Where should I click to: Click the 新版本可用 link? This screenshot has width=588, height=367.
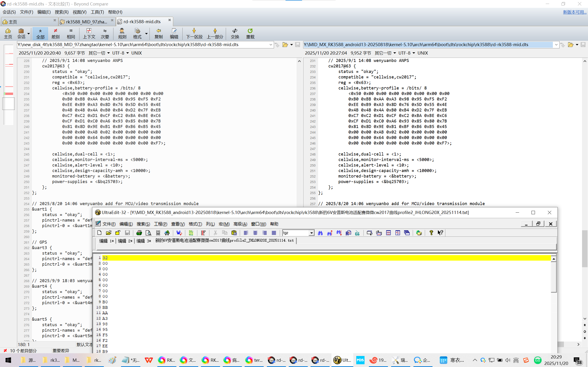click(574, 12)
